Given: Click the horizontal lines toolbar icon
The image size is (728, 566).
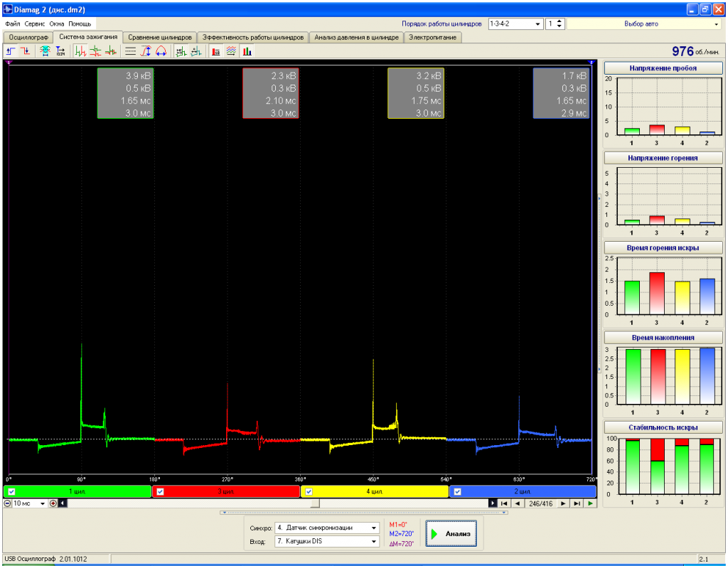Looking at the screenshot, I should [x=131, y=51].
